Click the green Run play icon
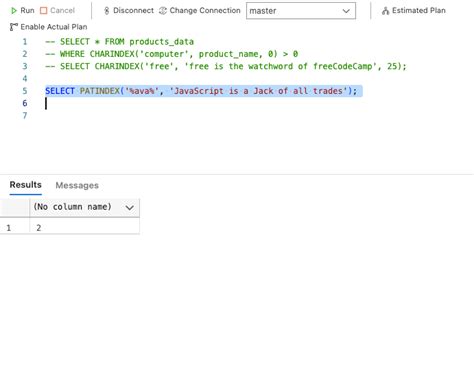This screenshot has width=474, height=385. point(14,11)
